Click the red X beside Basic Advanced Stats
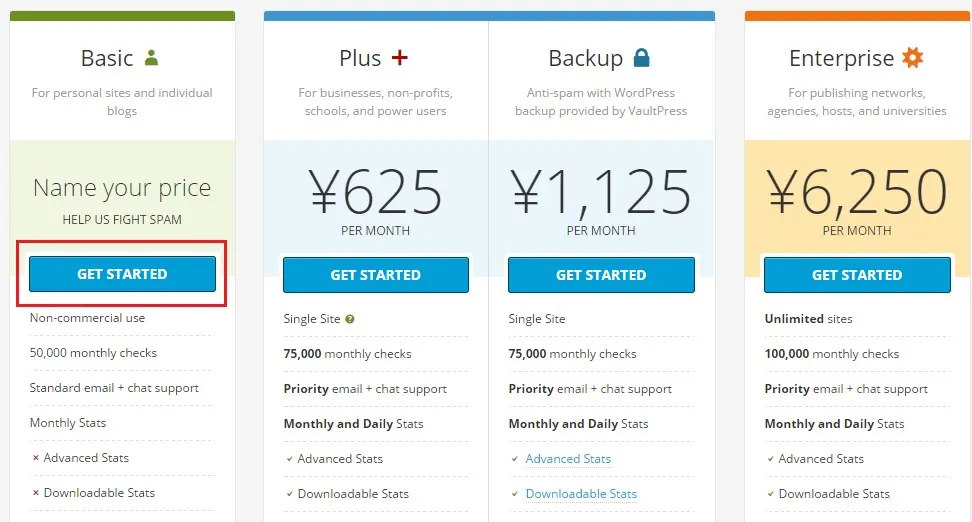 coord(35,458)
